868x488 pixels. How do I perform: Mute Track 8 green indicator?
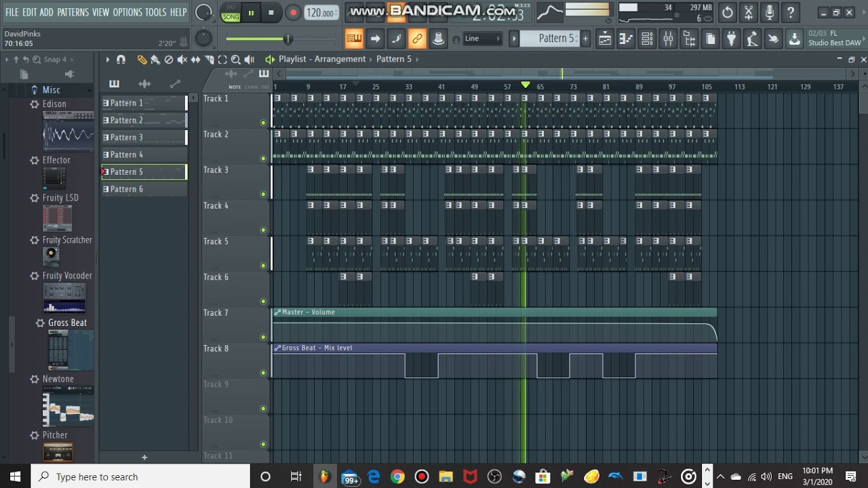pyautogui.click(x=263, y=373)
